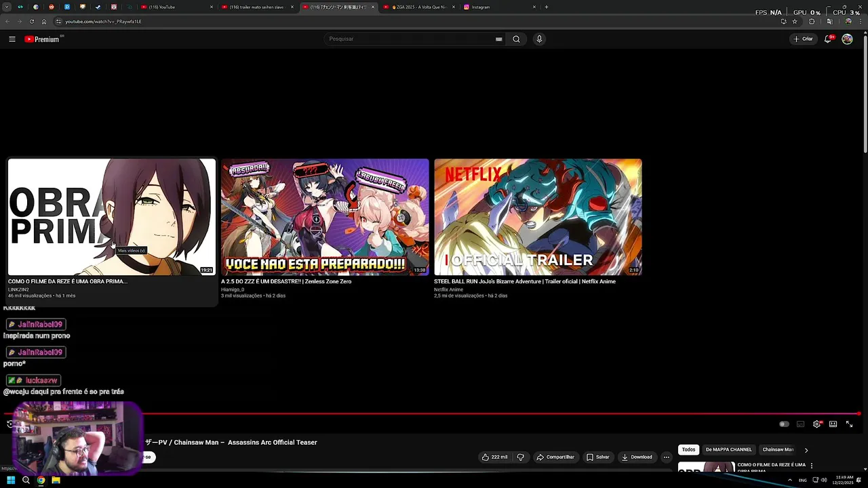The width and height of the screenshot is (868, 488).
Task: Open the Zenless Zone Zero video thumbnail
Action: [325, 217]
